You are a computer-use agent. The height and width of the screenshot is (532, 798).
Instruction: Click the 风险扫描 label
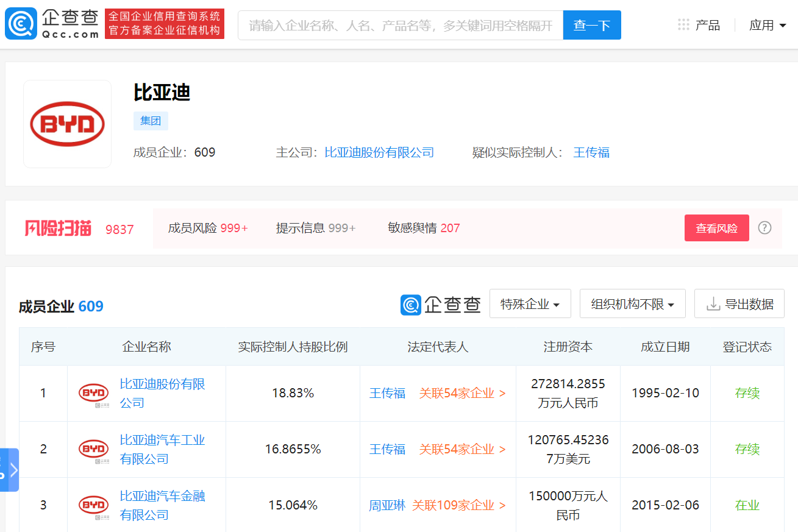(58, 229)
